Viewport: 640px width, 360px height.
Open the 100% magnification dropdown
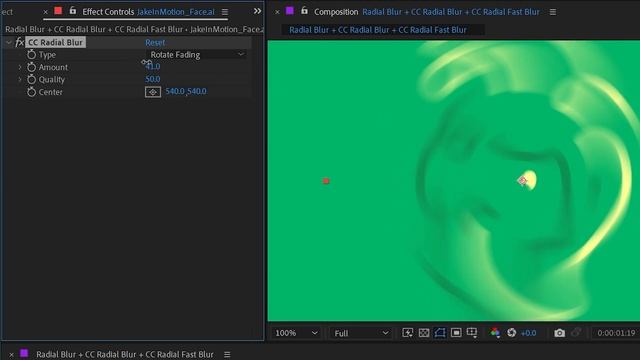coord(296,333)
